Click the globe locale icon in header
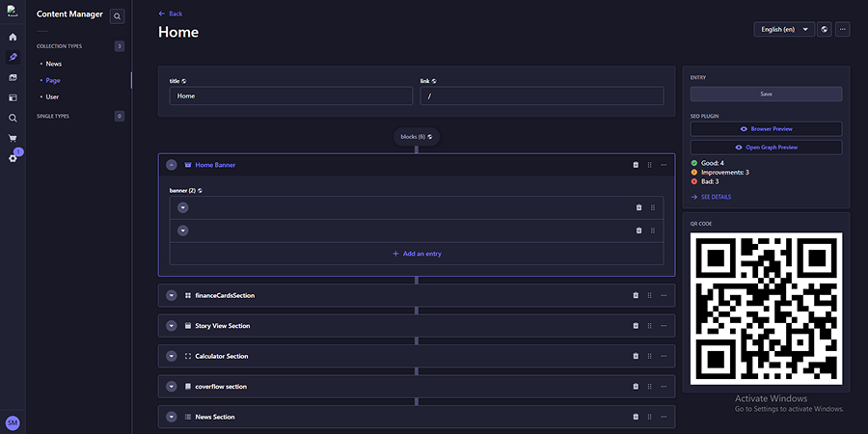868x434 pixels. [825, 30]
